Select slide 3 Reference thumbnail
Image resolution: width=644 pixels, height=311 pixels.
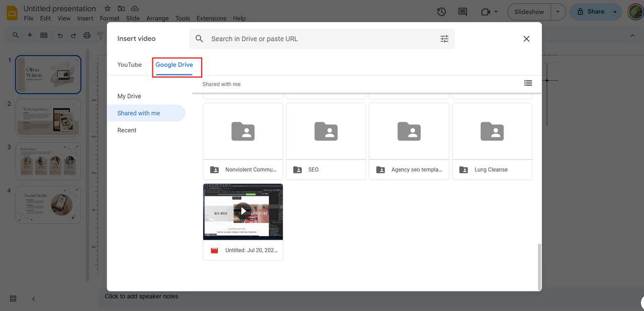point(48,162)
